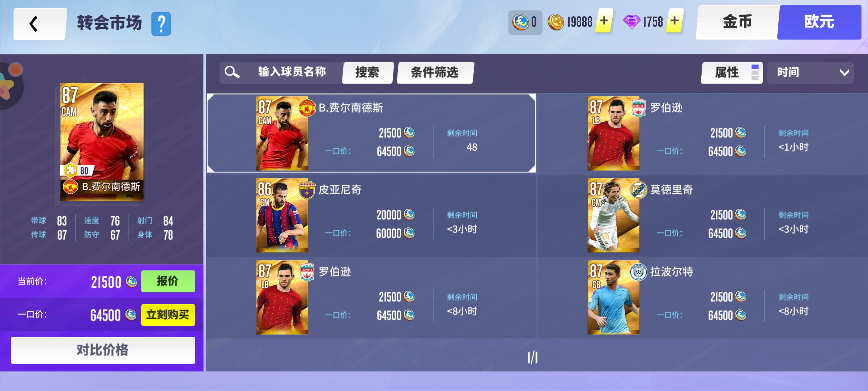Viewport: 868px width, 391px height.
Task: Click the purple diamond currency icon
Action: [631, 22]
